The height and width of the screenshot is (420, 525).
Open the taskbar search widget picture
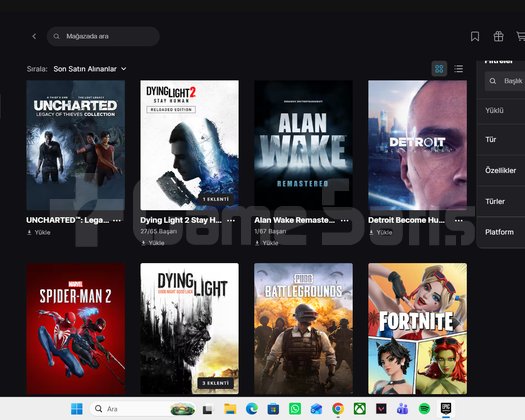click(x=182, y=409)
